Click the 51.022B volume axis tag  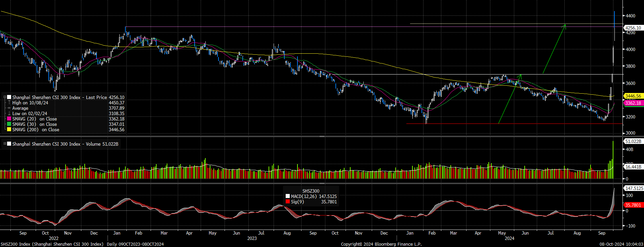coord(633,141)
